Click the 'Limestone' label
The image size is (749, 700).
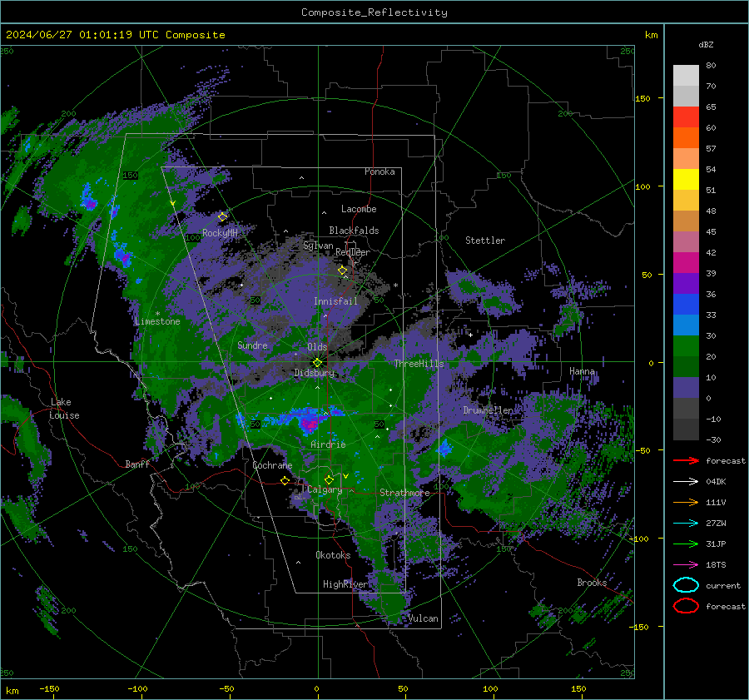pos(157,321)
